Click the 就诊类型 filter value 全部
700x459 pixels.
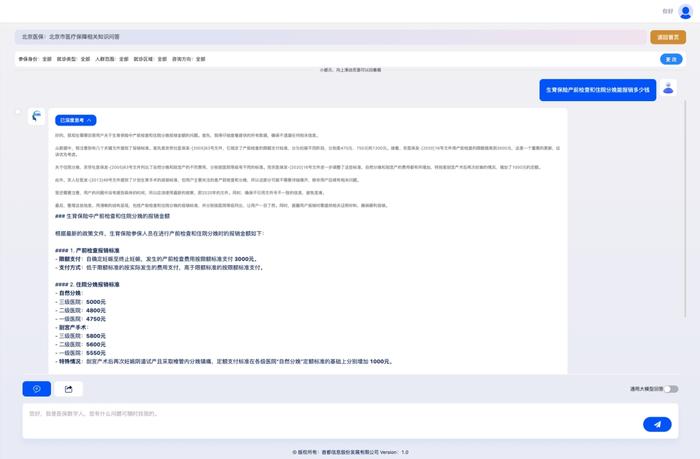[85, 59]
